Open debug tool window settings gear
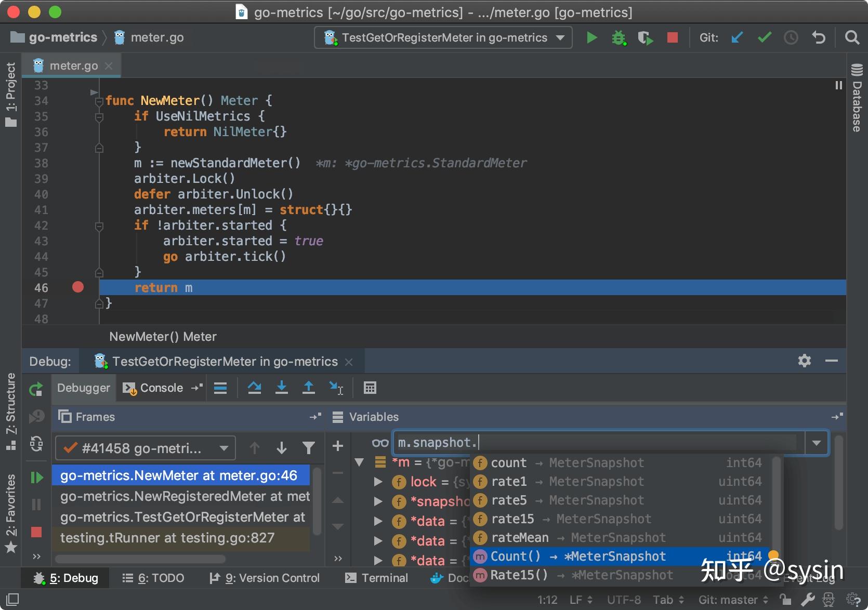868x610 pixels. (804, 361)
